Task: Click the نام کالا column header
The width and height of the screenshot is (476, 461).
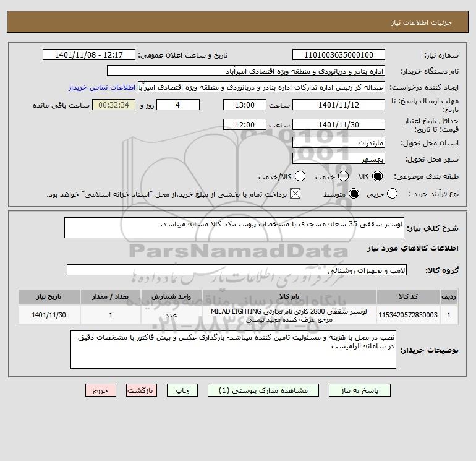Action: [x=289, y=296]
